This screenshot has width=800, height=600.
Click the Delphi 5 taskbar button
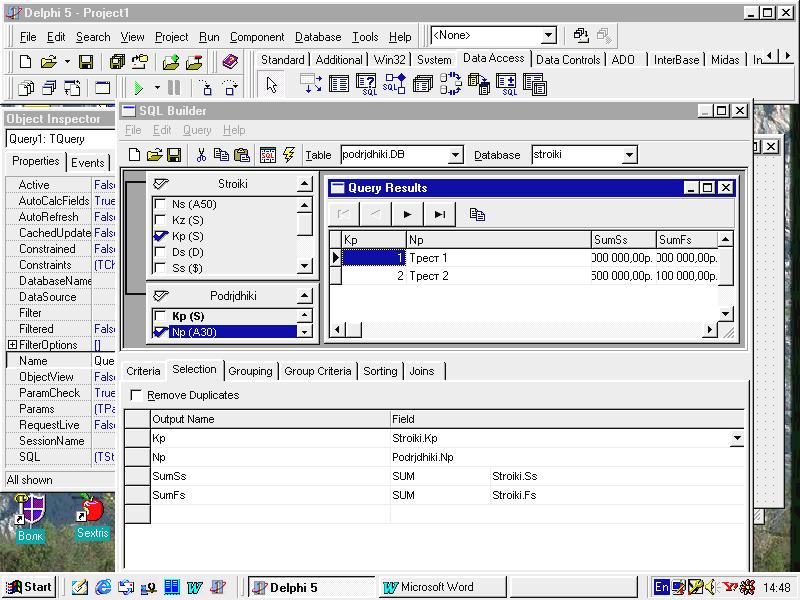(x=311, y=587)
